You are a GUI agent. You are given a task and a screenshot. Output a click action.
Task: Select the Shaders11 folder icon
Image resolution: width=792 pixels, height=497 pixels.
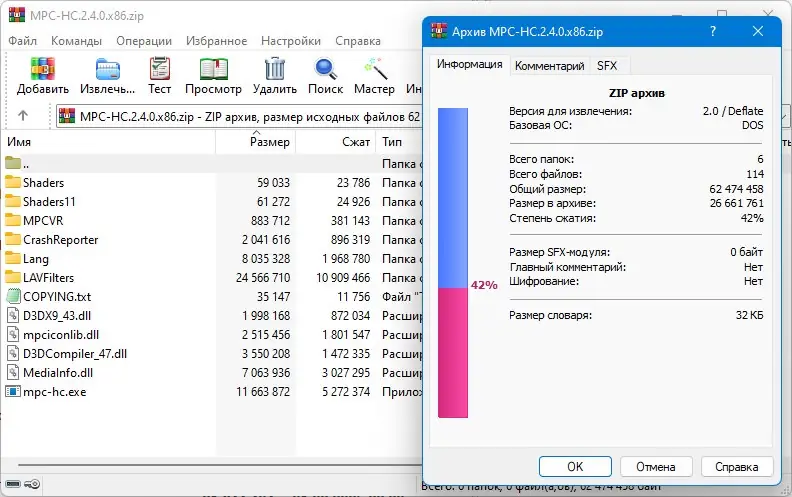point(13,202)
